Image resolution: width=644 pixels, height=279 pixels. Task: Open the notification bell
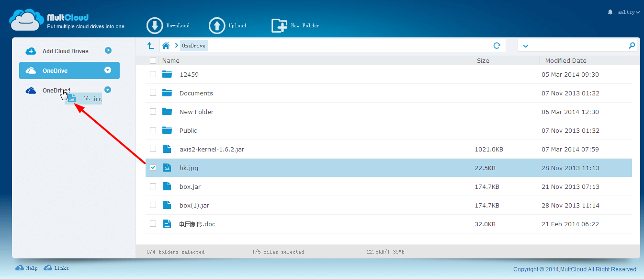coord(610,12)
